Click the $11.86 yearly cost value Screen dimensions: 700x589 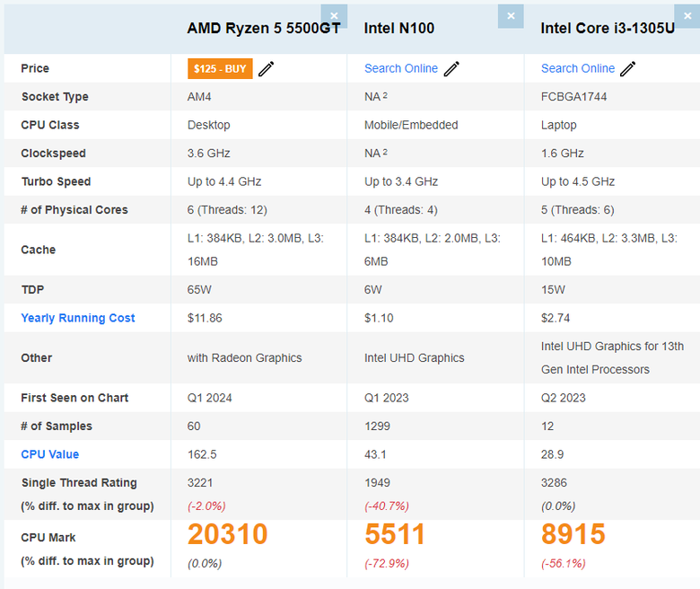click(205, 318)
